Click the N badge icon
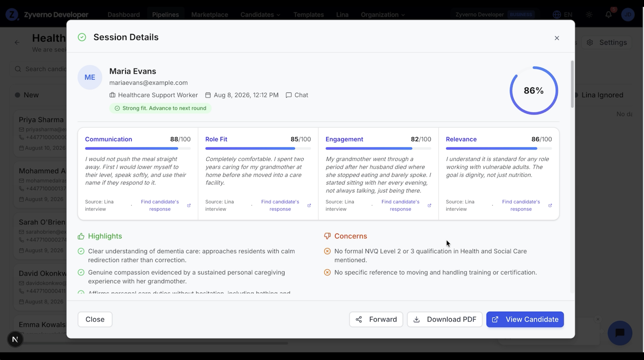This screenshot has width=644, height=360. (x=15, y=339)
